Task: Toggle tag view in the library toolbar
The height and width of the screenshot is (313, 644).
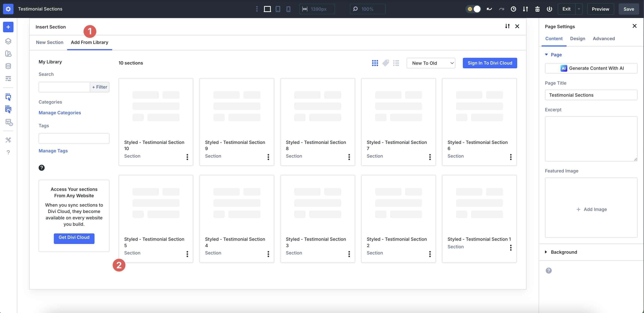Action: click(386, 63)
